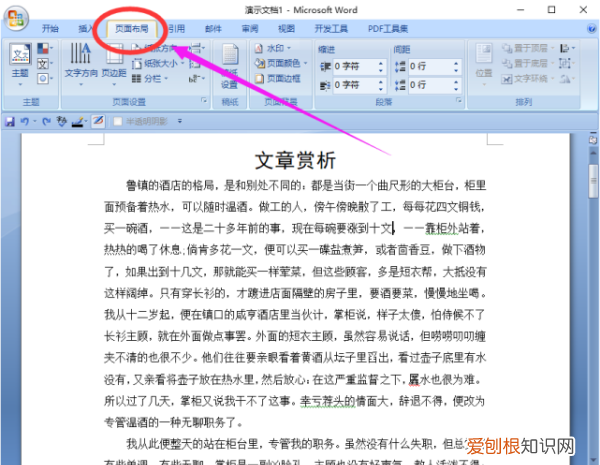Customize the Quick Access Toolbar dropdown

[x=180, y=121]
